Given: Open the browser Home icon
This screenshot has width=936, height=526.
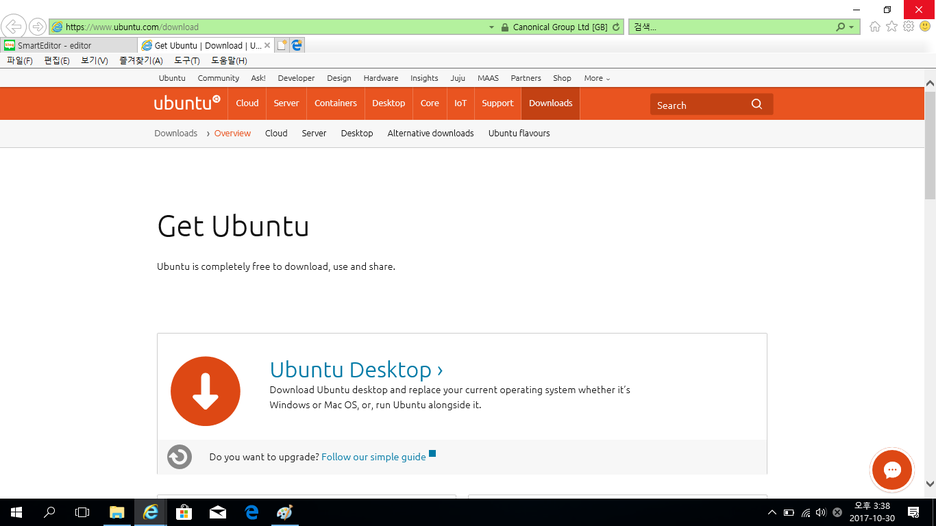Looking at the screenshot, I should 875,26.
